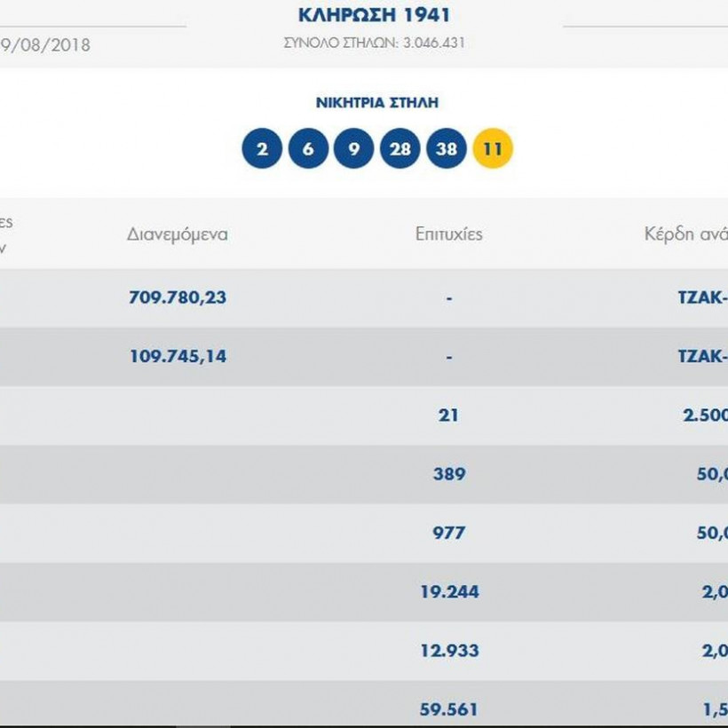This screenshot has width=728, height=728.
Task: Select the yellow Joker ball 11
Action: (x=493, y=149)
